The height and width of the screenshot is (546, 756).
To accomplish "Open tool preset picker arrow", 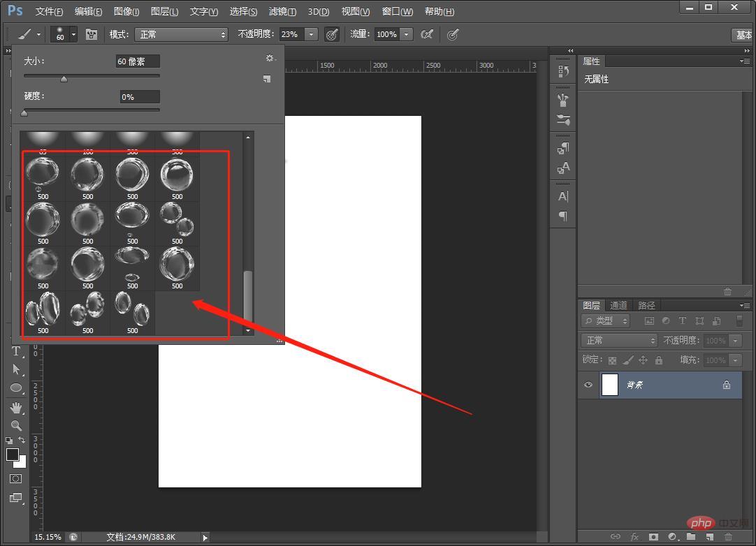I will (38, 35).
